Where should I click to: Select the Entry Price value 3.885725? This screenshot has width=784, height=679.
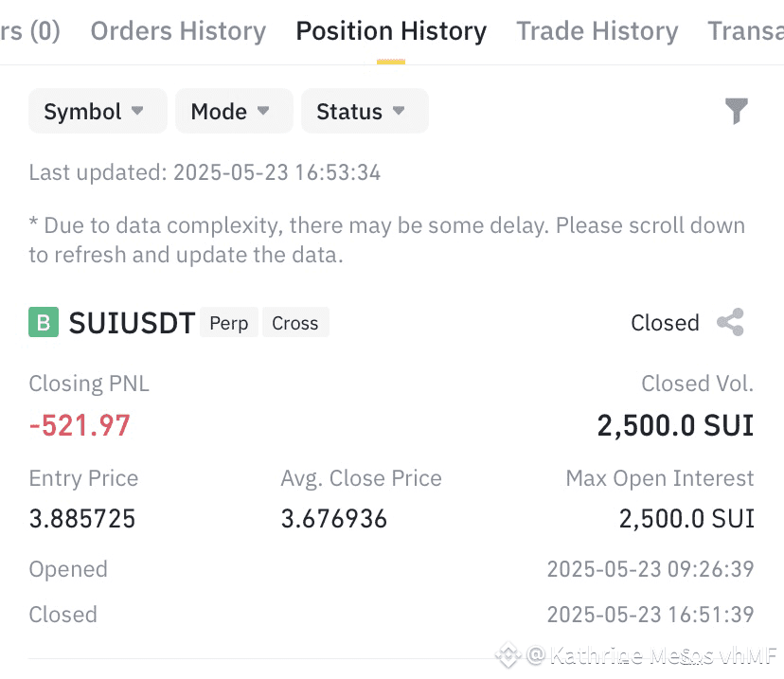[x=82, y=519]
